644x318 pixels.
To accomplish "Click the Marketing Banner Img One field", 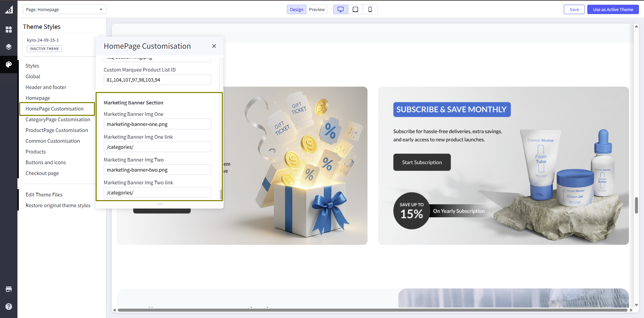I will (x=157, y=124).
